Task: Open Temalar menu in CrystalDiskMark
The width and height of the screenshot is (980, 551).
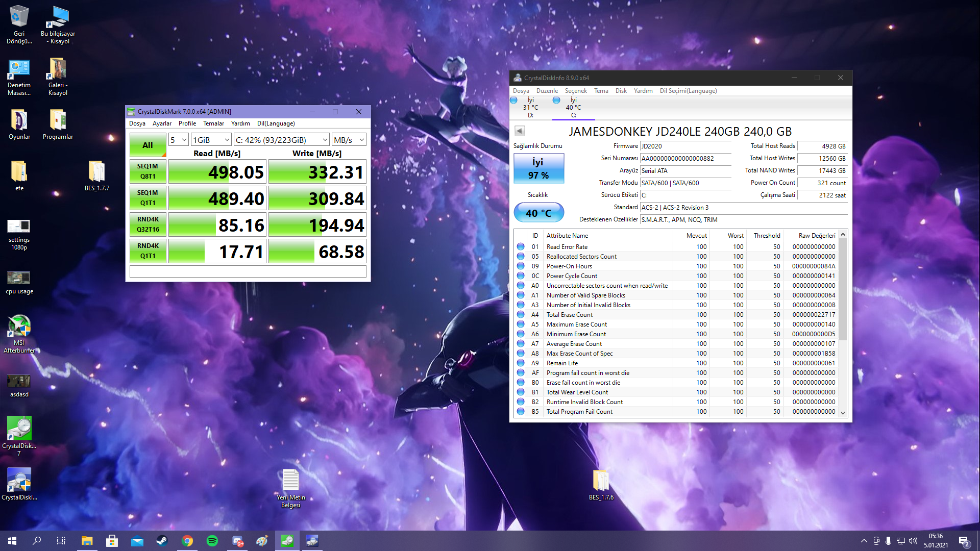Action: click(213, 123)
